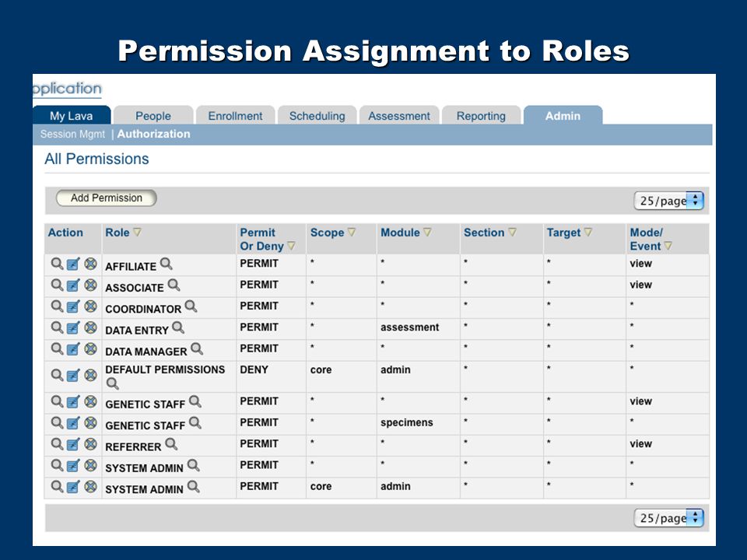Click Role column header text
This screenshot has height=560, width=747.
(117, 233)
